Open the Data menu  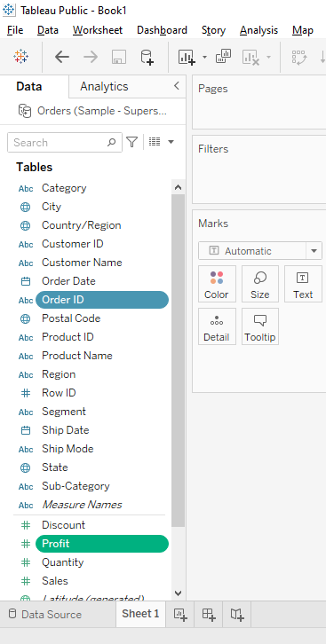48,30
